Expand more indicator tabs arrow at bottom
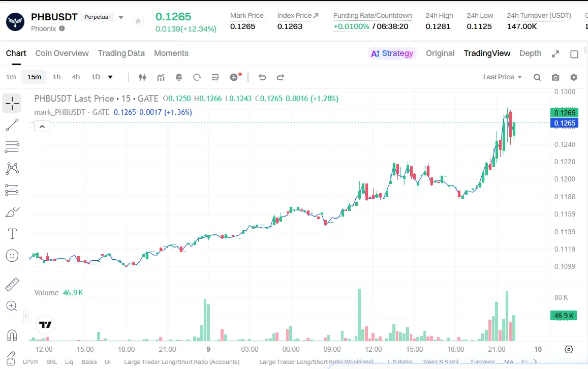Viewport: 588px width, 369px height. pyautogui.click(x=535, y=361)
